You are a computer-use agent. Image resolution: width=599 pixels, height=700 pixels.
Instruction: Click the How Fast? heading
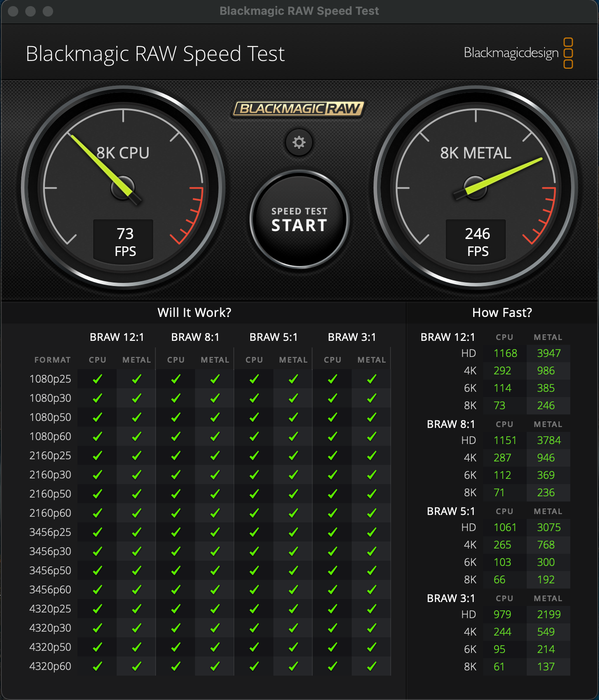pyautogui.click(x=502, y=313)
